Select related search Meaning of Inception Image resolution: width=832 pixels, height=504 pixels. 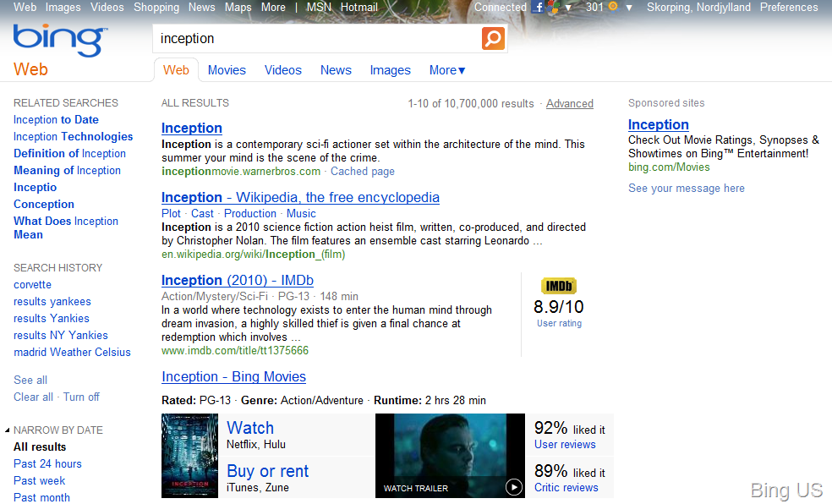click(67, 171)
